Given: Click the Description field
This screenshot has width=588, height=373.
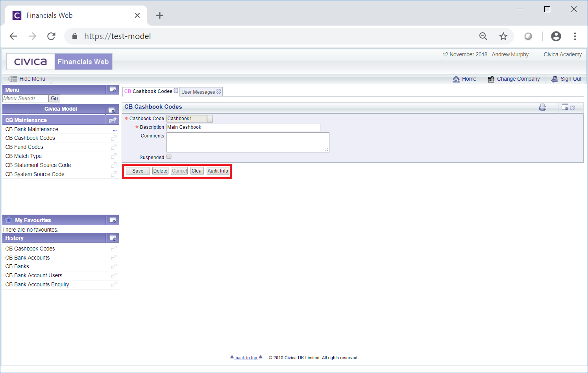Looking at the screenshot, I should [243, 127].
